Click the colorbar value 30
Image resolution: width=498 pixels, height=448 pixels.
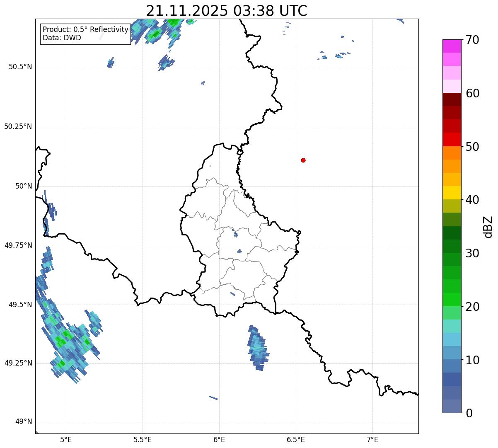pyautogui.click(x=472, y=253)
